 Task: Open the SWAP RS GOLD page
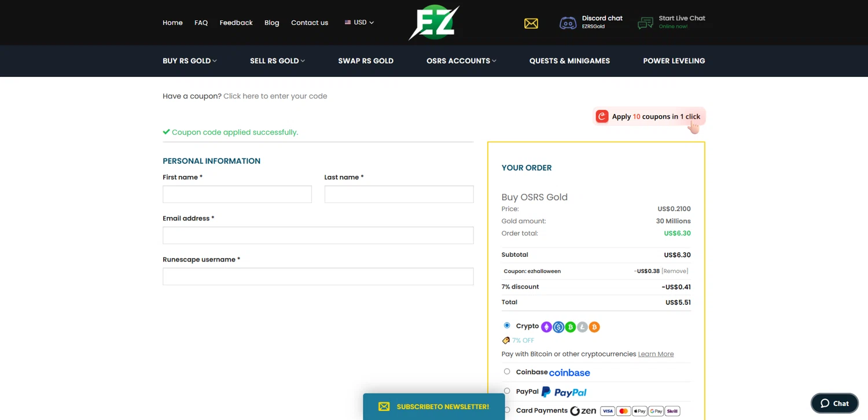pyautogui.click(x=366, y=61)
